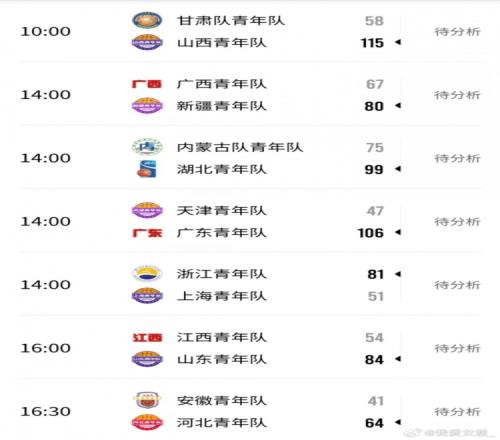
Task: Click the winner arrow beside score 81
Action: pyautogui.click(x=398, y=274)
